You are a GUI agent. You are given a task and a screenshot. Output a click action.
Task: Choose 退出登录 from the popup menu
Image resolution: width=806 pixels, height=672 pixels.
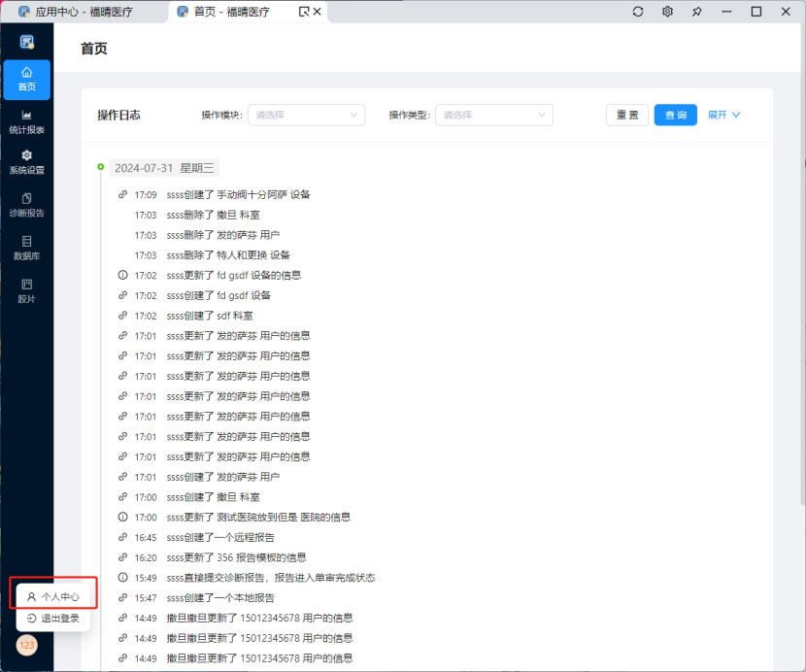[x=53, y=618]
